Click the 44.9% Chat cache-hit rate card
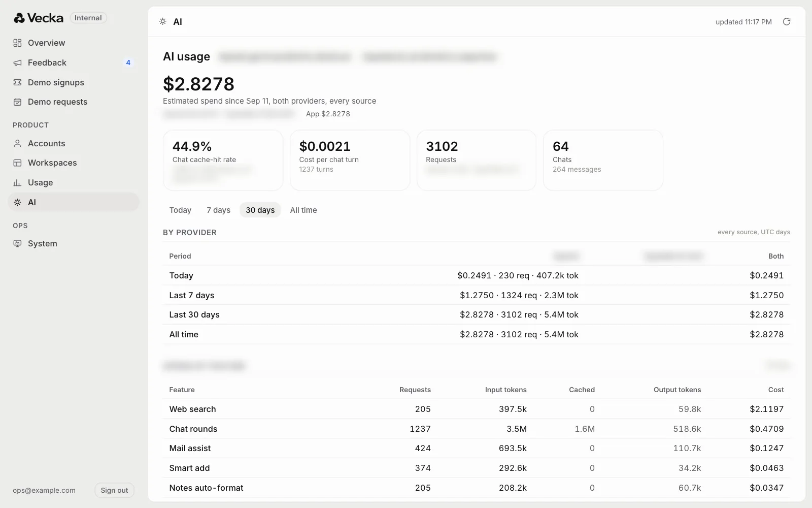Image resolution: width=812 pixels, height=508 pixels. tap(223, 160)
